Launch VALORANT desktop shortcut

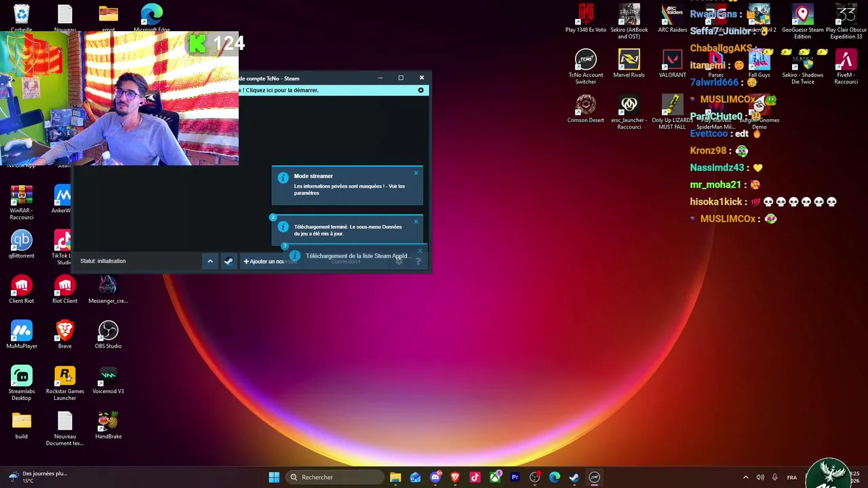pos(672,64)
